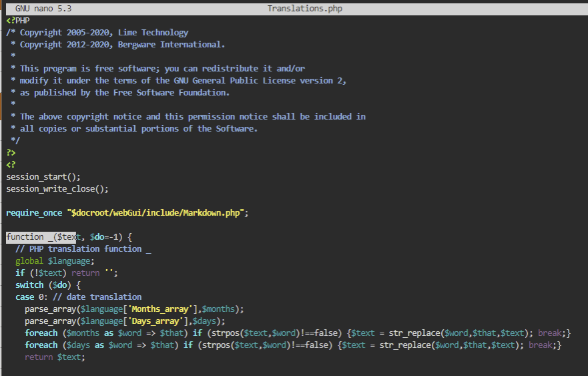Click the '$do=-1' parameter

point(104,237)
